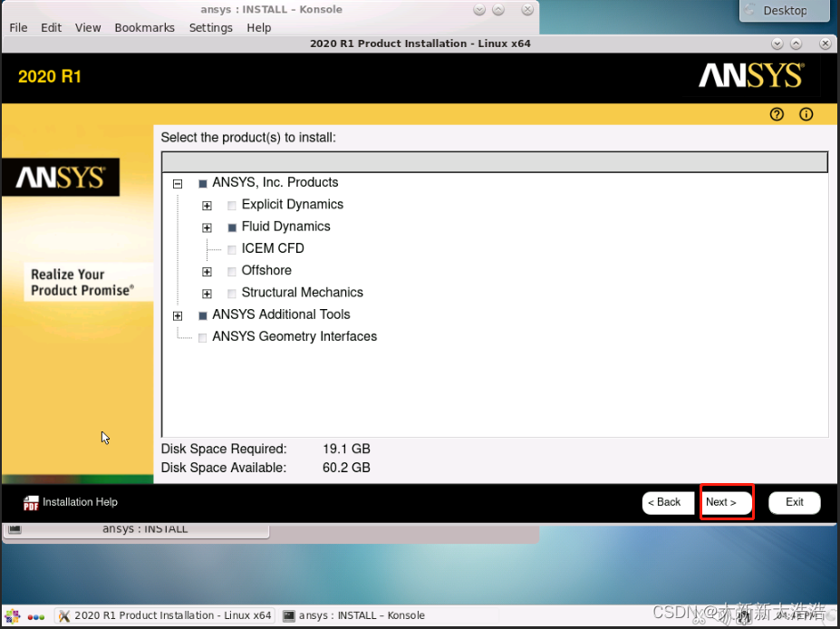
Task: Expand the Offshore tree node
Action: [x=207, y=271]
